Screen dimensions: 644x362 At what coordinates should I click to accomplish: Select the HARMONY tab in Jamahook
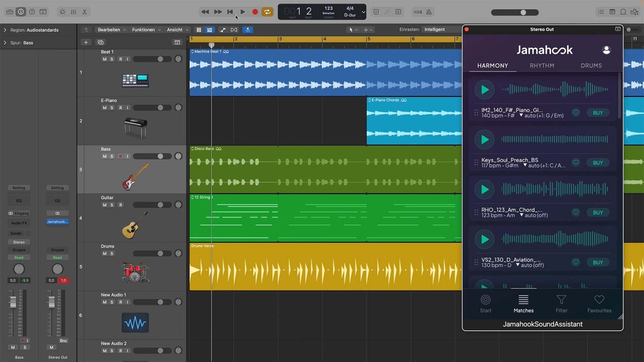click(493, 65)
